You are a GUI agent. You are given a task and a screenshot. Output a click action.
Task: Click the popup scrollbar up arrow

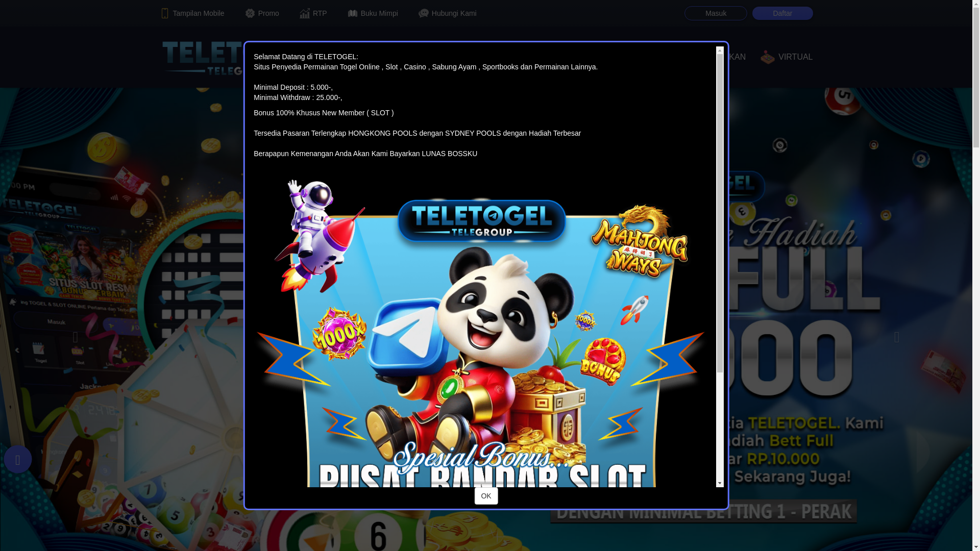[x=720, y=50]
